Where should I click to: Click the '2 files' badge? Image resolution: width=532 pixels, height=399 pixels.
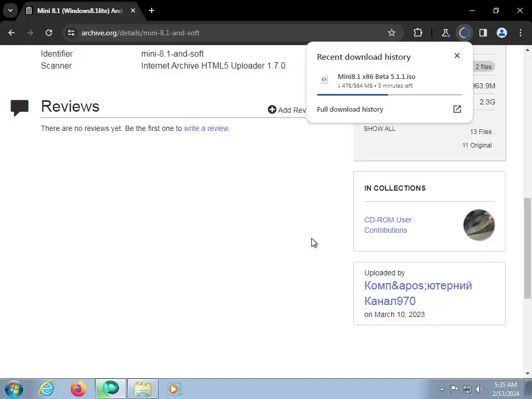pos(483,67)
